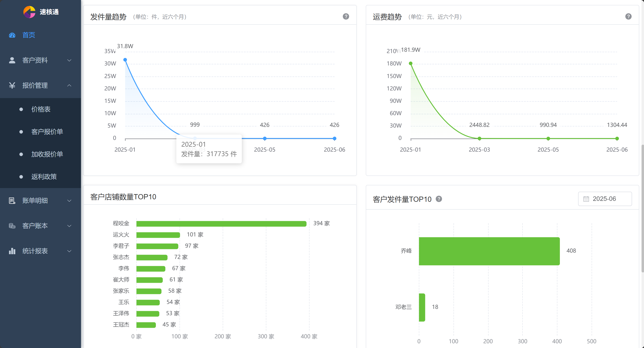Open the 客户报价单 submenu item
Screen dimensions: 644x348
point(47,132)
